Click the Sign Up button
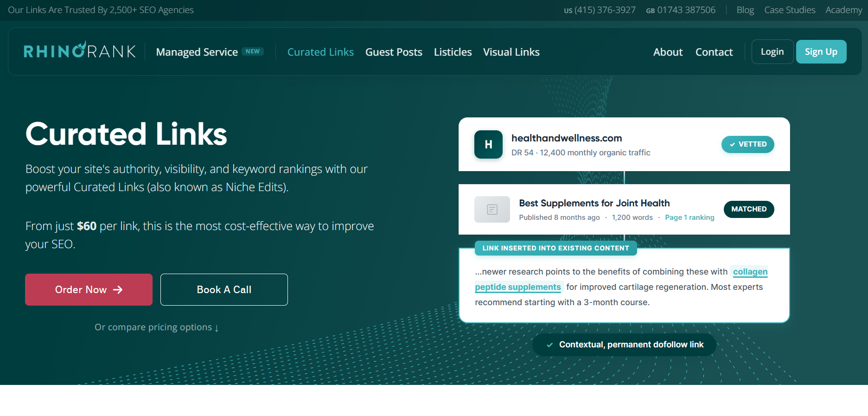Screen dimensions: 868x416 coord(821,51)
